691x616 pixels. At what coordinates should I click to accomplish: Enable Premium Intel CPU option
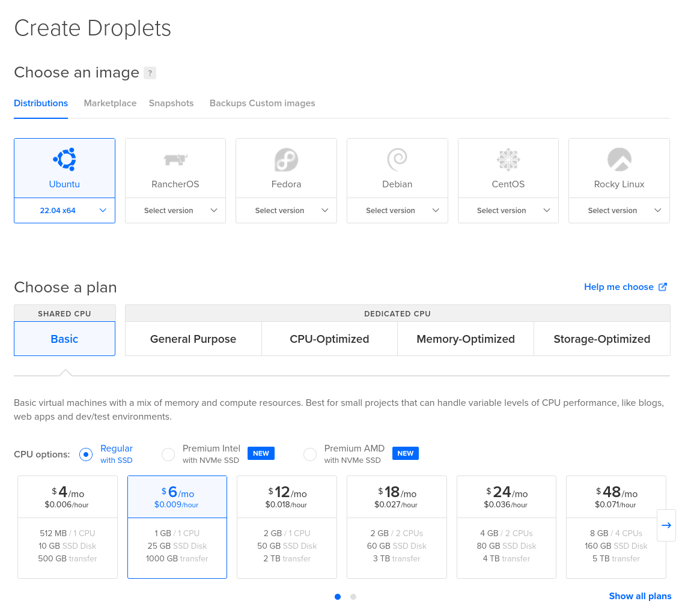click(x=168, y=454)
